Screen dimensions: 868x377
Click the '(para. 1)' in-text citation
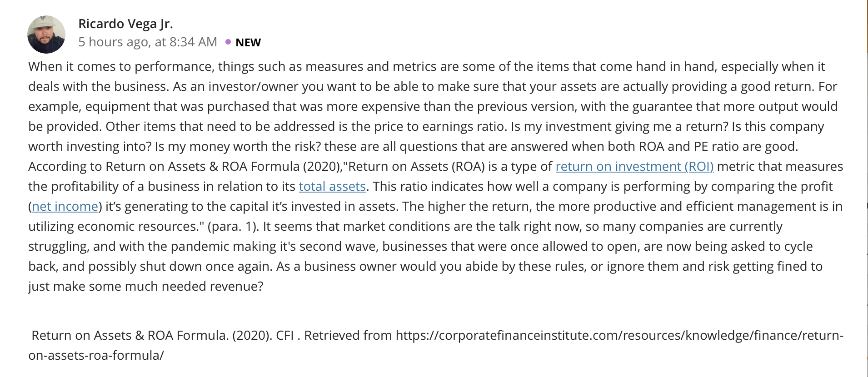(x=233, y=227)
